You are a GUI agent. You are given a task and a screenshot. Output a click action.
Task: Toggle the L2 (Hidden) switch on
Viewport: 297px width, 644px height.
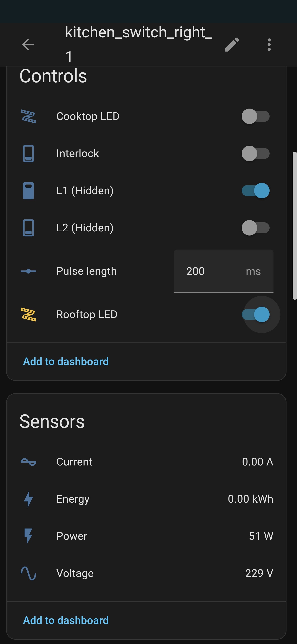[x=255, y=228]
